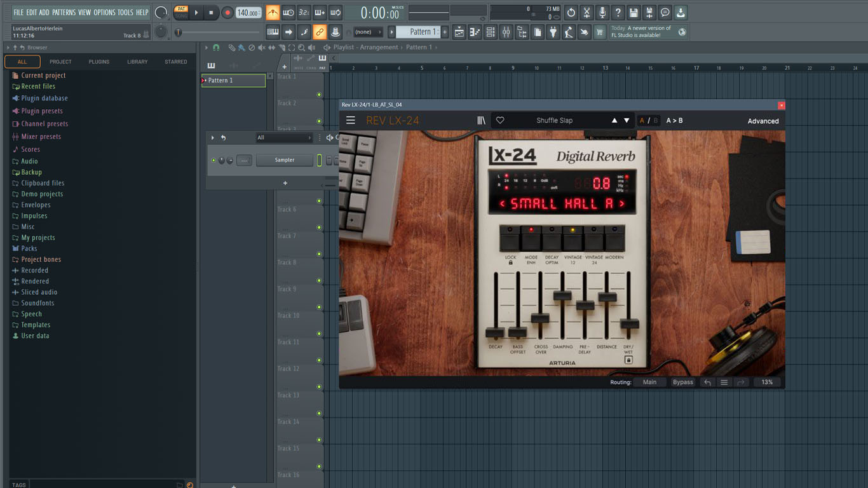Click the record button

(227, 12)
